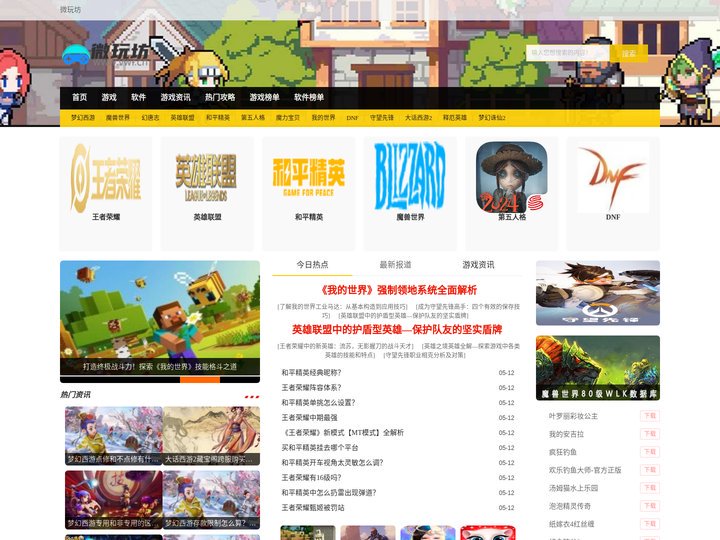Open thumbnail 梦幻西游点修和不点修有什…
Screen dimensions: 720x540
(114, 436)
